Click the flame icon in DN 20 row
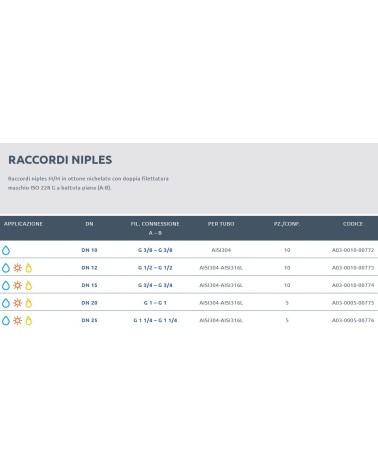 (x=29, y=303)
